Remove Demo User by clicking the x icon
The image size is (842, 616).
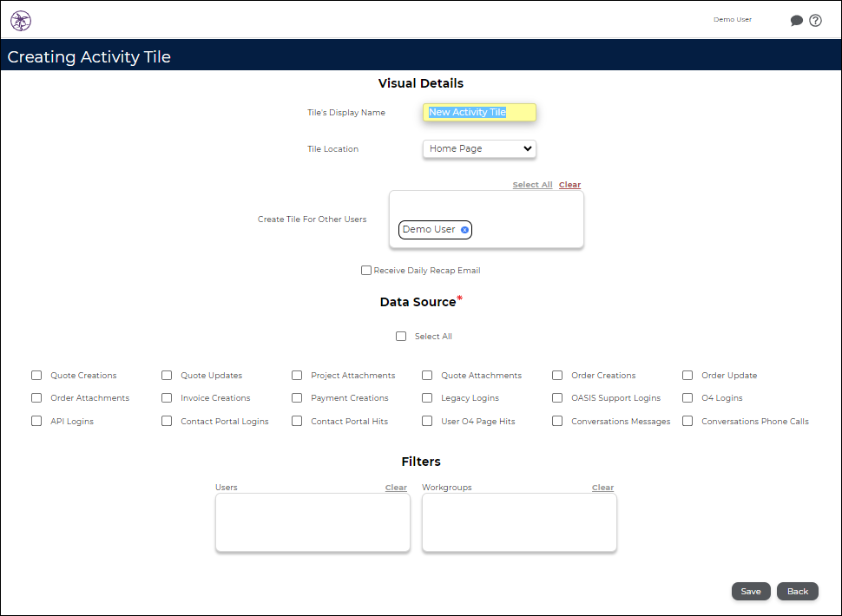pyautogui.click(x=465, y=230)
